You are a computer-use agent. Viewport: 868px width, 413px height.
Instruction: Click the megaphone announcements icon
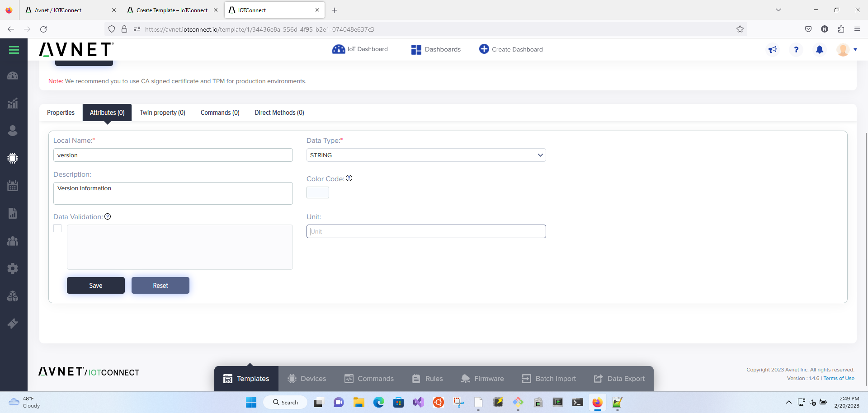[x=773, y=50]
